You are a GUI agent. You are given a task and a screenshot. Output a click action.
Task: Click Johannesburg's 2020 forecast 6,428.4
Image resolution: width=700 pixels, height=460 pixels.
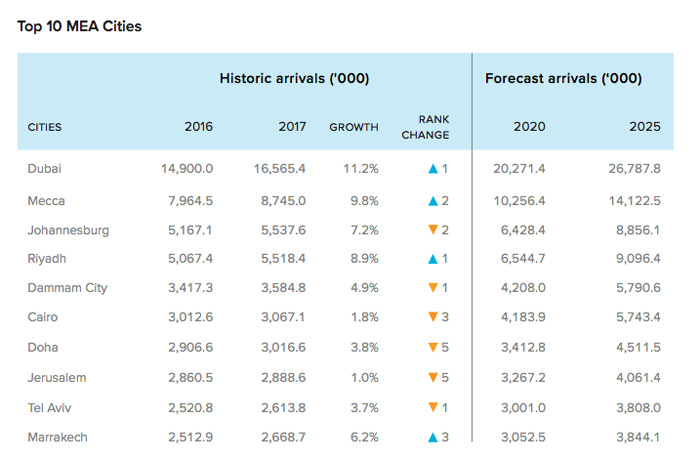pos(523,230)
